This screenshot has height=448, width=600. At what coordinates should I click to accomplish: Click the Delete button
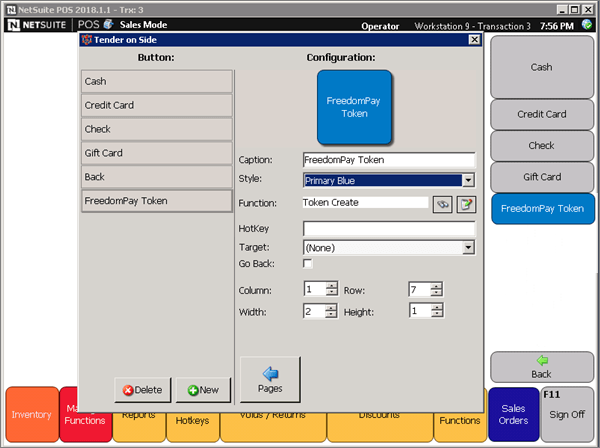click(143, 390)
